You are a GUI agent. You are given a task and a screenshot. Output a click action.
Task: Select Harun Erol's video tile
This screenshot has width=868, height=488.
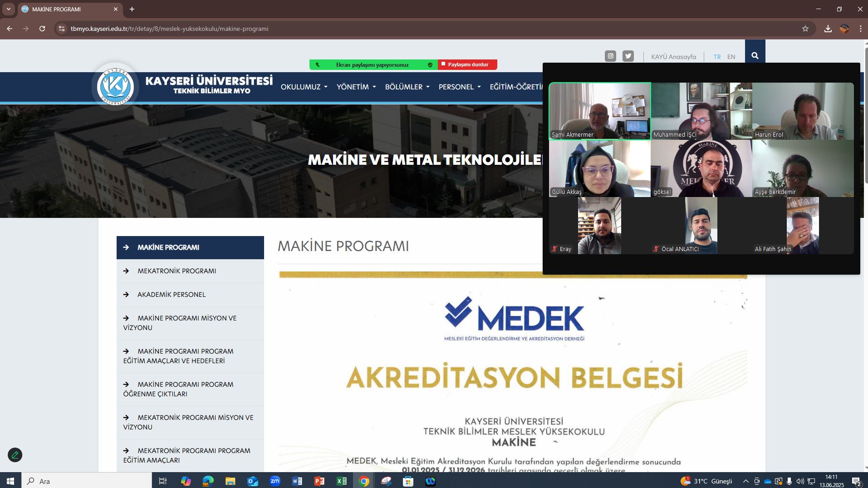[x=803, y=111]
